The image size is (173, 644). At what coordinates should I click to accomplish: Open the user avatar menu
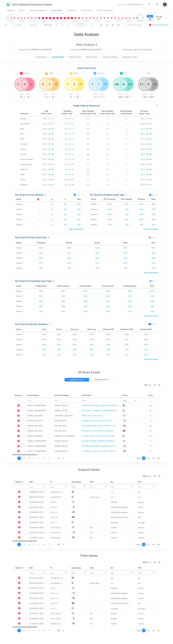coord(165,4)
